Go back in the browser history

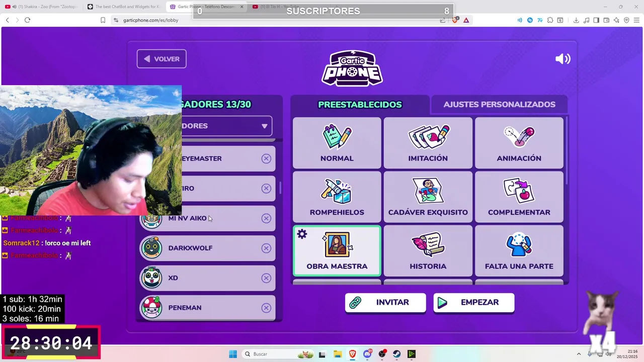coord(7,20)
